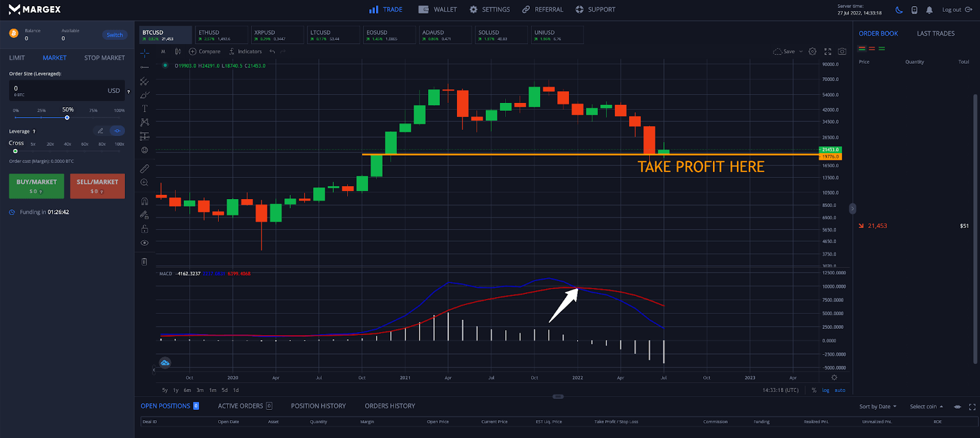Expand the Save layout dropdown arrow
The width and height of the screenshot is (980, 438).
pyautogui.click(x=801, y=51)
